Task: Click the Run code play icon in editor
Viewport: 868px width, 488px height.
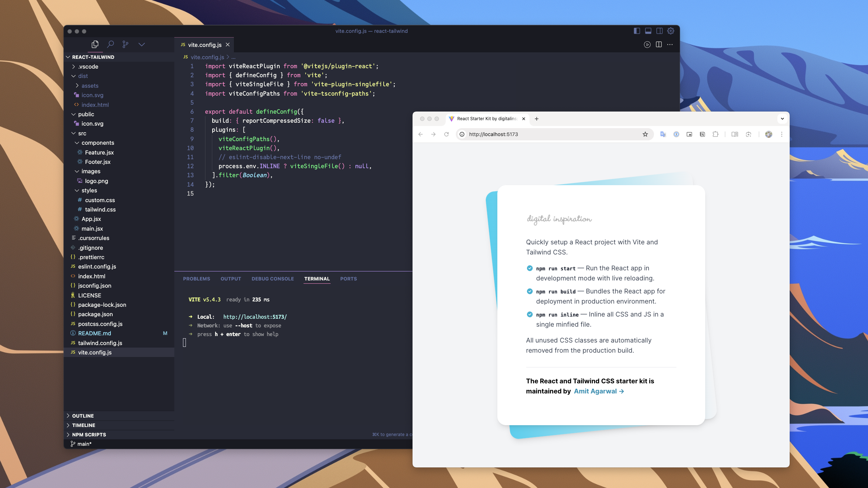Action: point(647,44)
